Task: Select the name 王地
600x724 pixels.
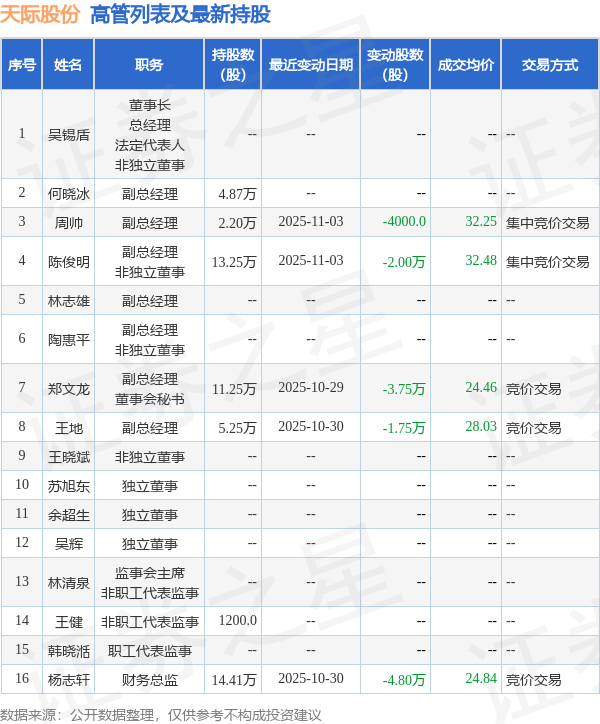Action: point(68,428)
